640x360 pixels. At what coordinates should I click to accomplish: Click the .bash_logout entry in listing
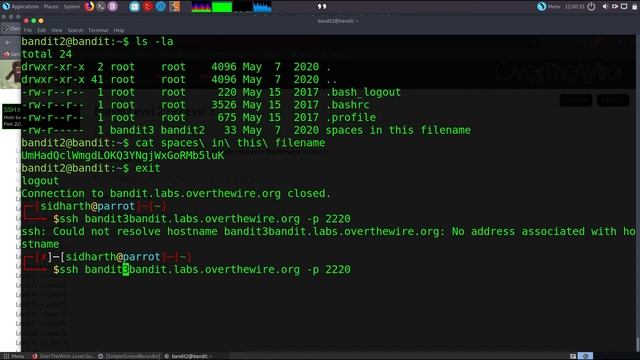coord(363,92)
